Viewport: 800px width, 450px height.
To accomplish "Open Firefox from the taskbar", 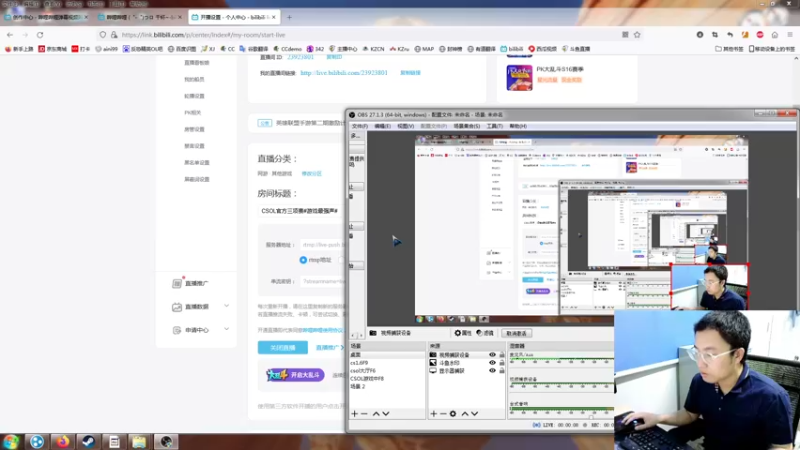I will click(63, 441).
